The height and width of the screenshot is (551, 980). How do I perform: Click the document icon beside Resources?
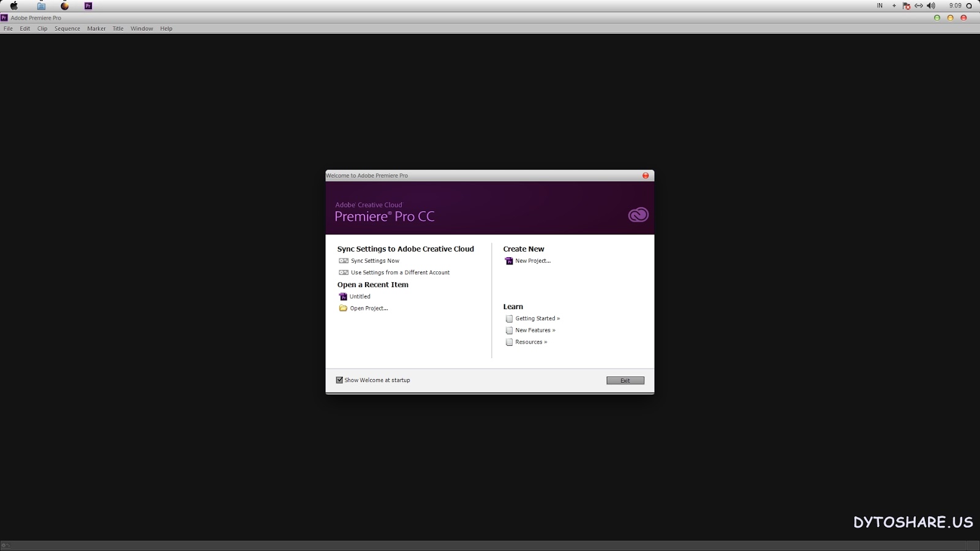tap(509, 342)
